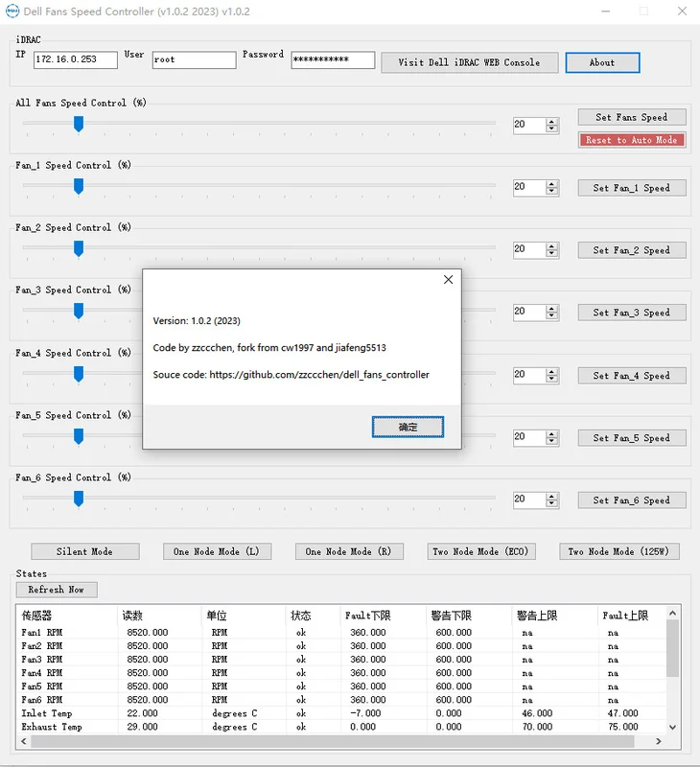Click the Set Fan_6 Speed button
Viewport: 700px width, 767px height.
pyautogui.click(x=632, y=500)
